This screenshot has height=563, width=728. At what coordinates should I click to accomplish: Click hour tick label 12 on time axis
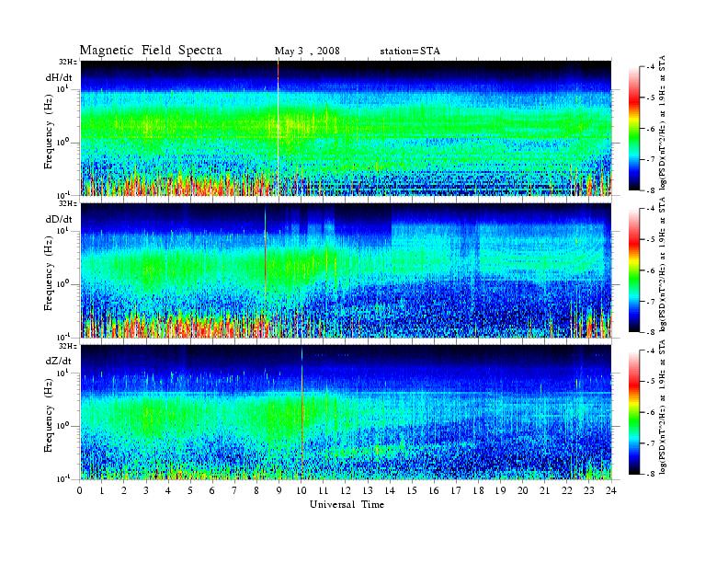(346, 491)
